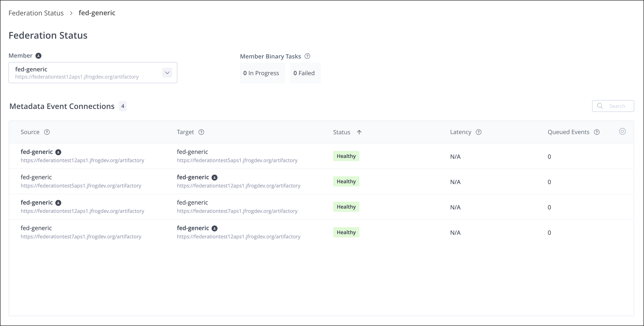Image resolution: width=644 pixels, height=326 pixels.
Task: Click the search magnifier icon
Action: click(600, 106)
